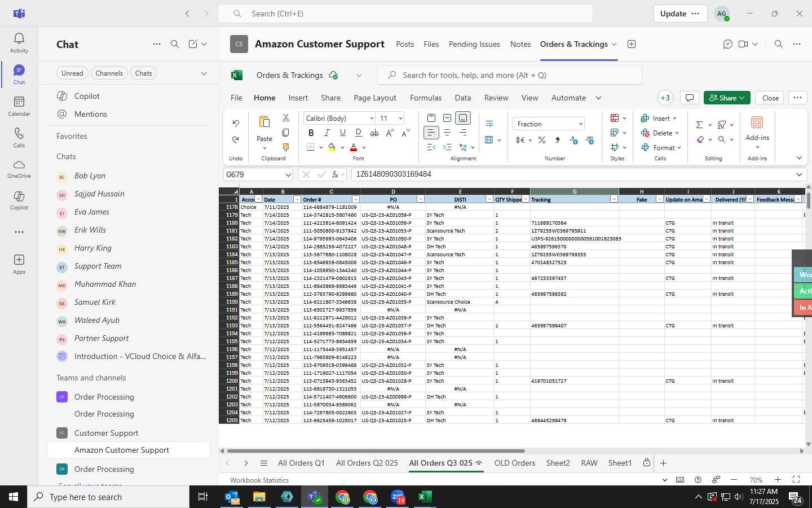Toggle Strikethrough formatting

(x=374, y=133)
